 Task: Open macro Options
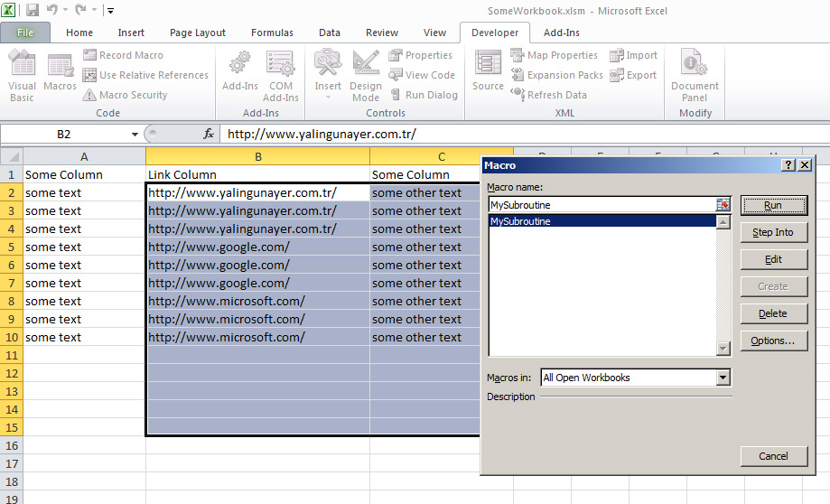(773, 341)
